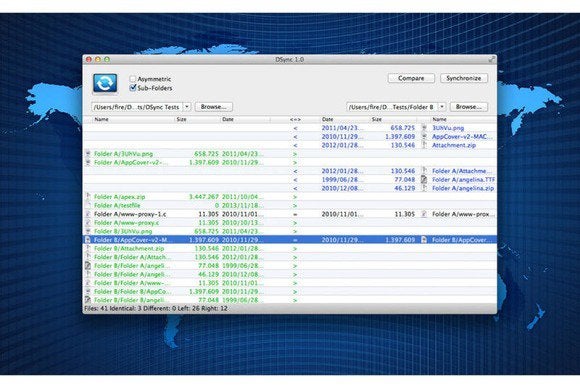580x388 pixels.
Task: Click right-side size 46.129 for angelina.zip
Action: pos(404,188)
